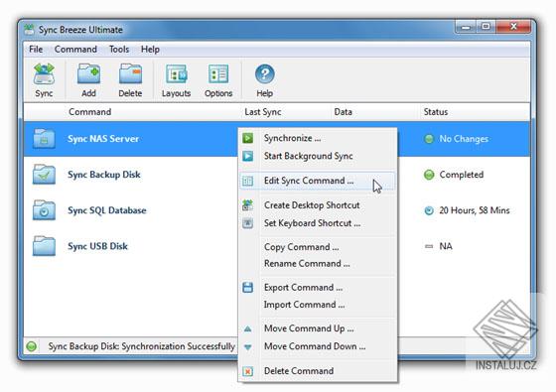The image size is (556, 392).
Task: Open the Tools menu
Action: (119, 50)
